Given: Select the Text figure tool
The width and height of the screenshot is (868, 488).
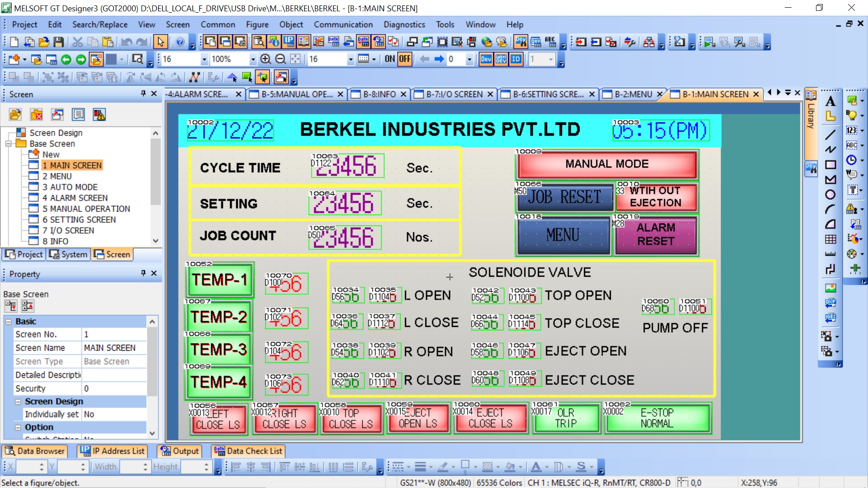Looking at the screenshot, I should 830,101.
